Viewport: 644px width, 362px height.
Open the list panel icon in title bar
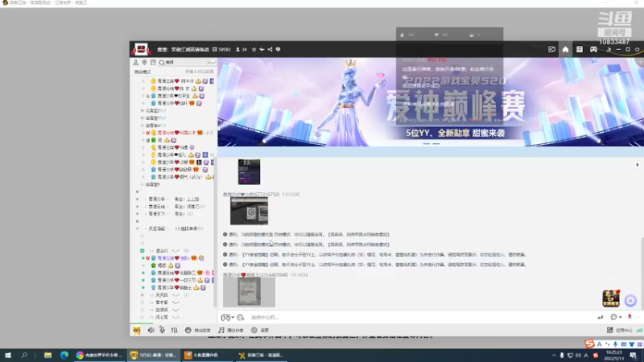579,49
